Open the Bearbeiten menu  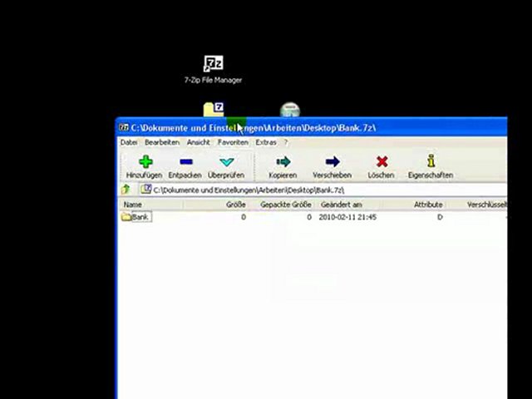click(x=161, y=142)
